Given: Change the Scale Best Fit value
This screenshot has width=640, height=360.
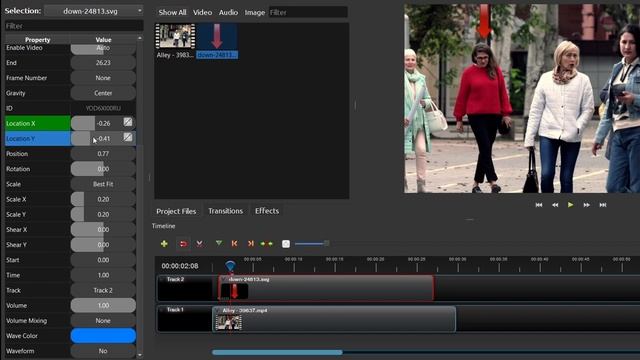Looking at the screenshot, I should [x=103, y=184].
